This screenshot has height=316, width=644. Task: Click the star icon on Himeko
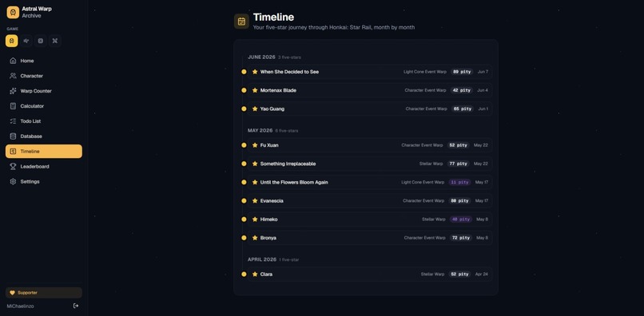[255, 219]
